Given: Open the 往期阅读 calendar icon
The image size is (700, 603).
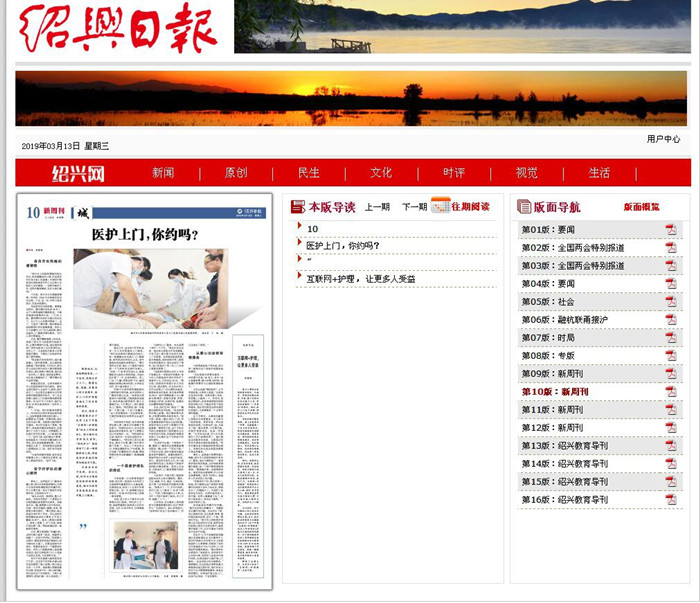Looking at the screenshot, I should point(439,206).
